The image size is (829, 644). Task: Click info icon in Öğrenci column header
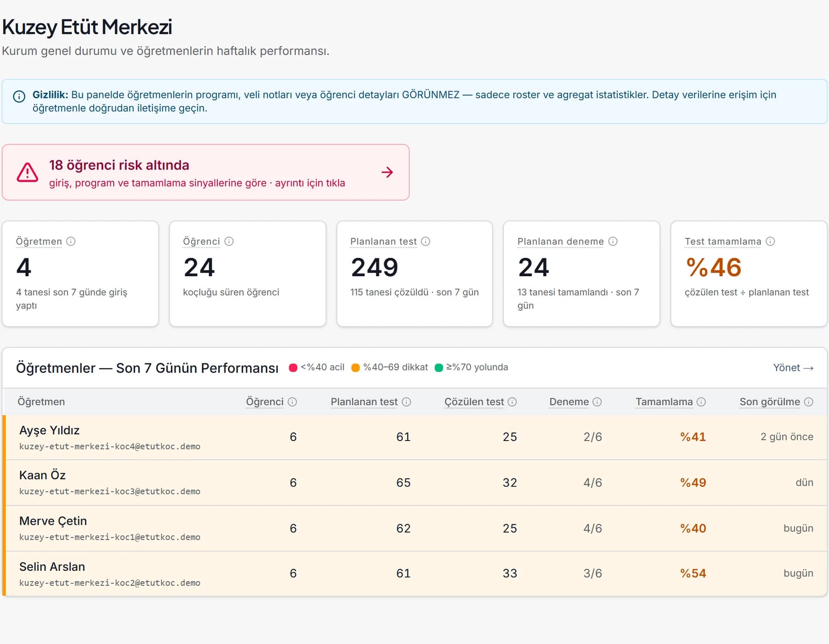pyautogui.click(x=292, y=402)
